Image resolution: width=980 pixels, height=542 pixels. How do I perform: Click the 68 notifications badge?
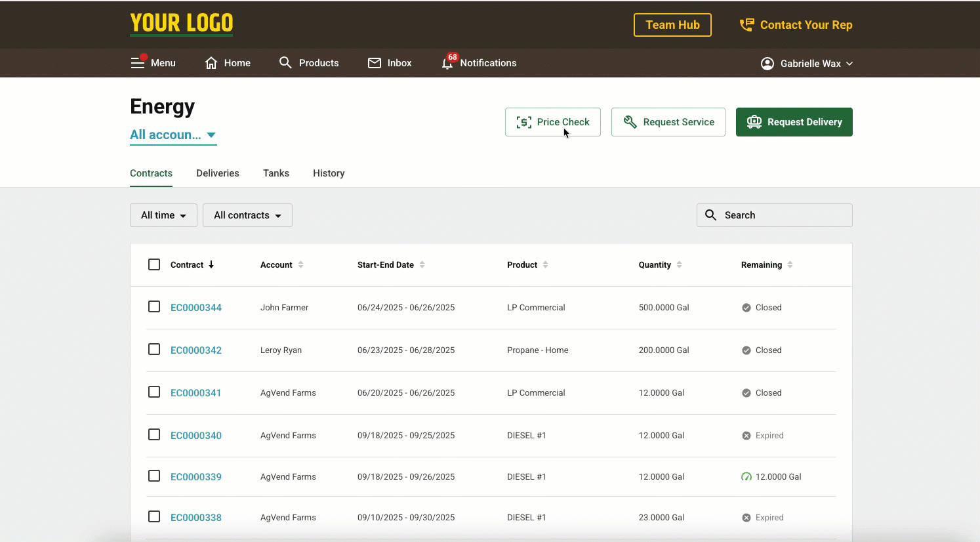[x=453, y=57]
